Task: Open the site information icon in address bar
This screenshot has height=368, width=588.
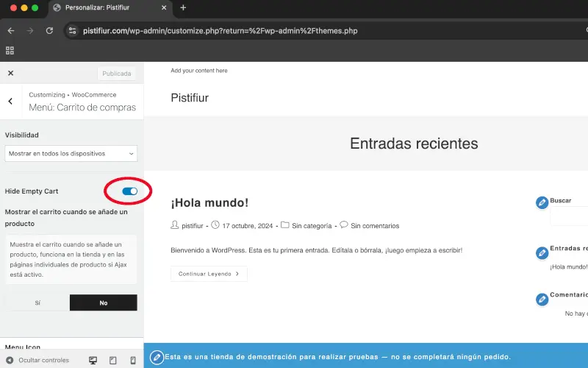Action: [x=72, y=31]
